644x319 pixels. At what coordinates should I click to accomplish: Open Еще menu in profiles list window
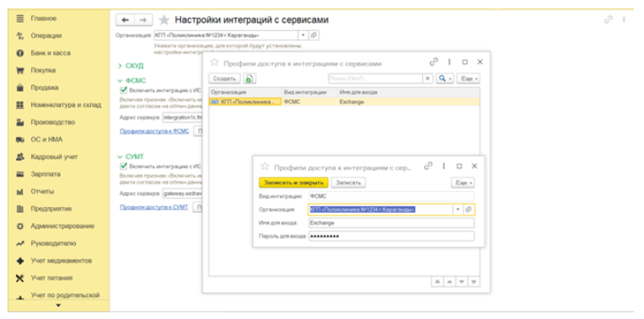[468, 78]
